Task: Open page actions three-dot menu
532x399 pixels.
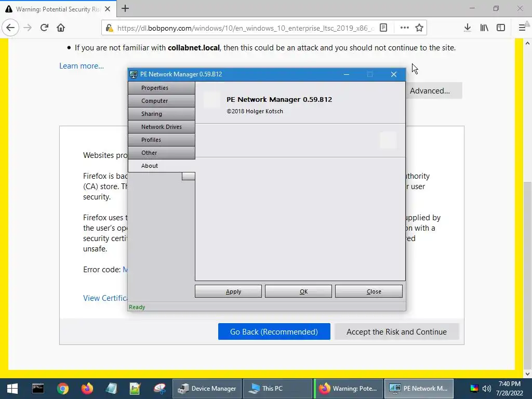Action: (404, 28)
